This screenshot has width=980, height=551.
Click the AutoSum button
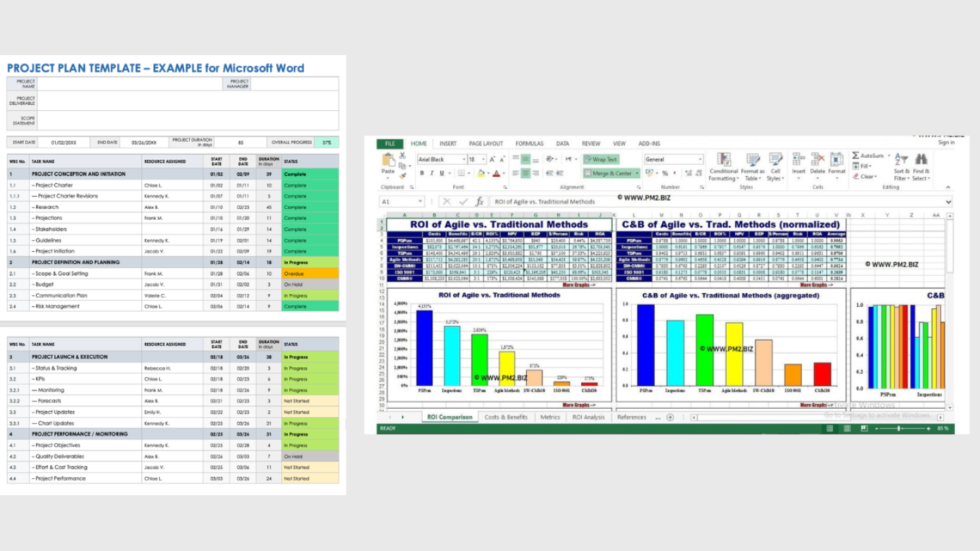tap(868, 156)
